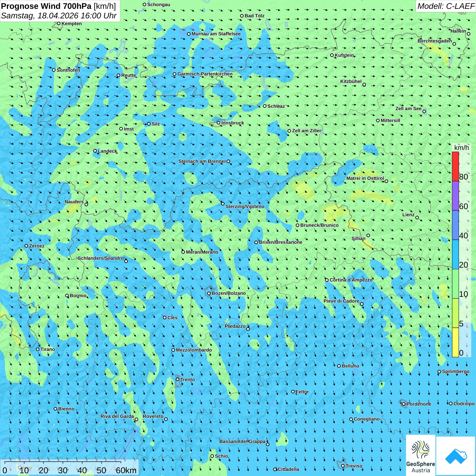
Task: Click the Lienz location marker
Action: point(417,218)
